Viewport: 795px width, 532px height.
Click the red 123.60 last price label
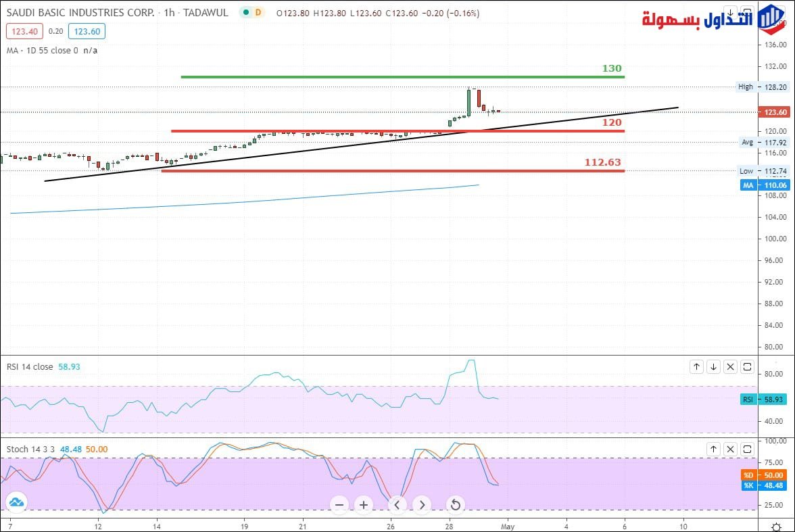774,112
